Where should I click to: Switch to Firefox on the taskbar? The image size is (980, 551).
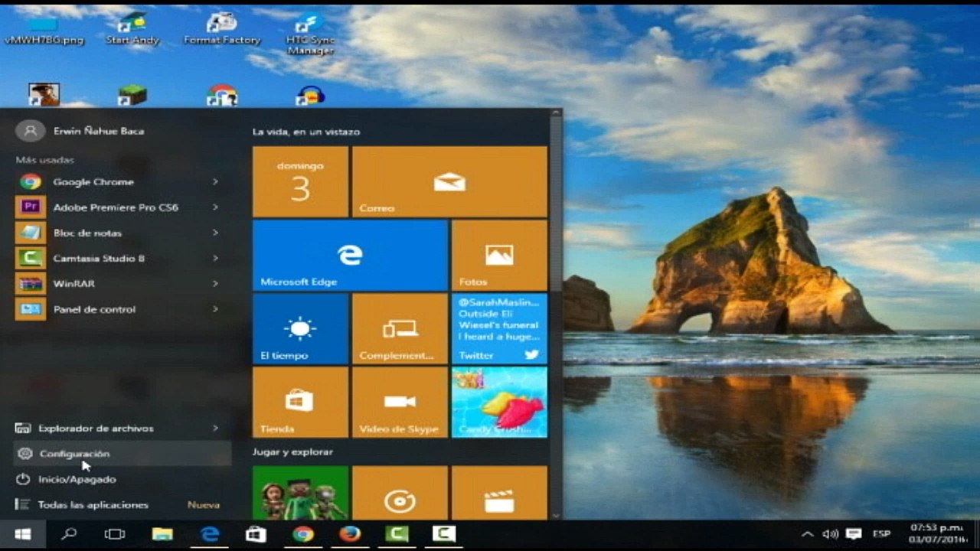tap(350, 534)
